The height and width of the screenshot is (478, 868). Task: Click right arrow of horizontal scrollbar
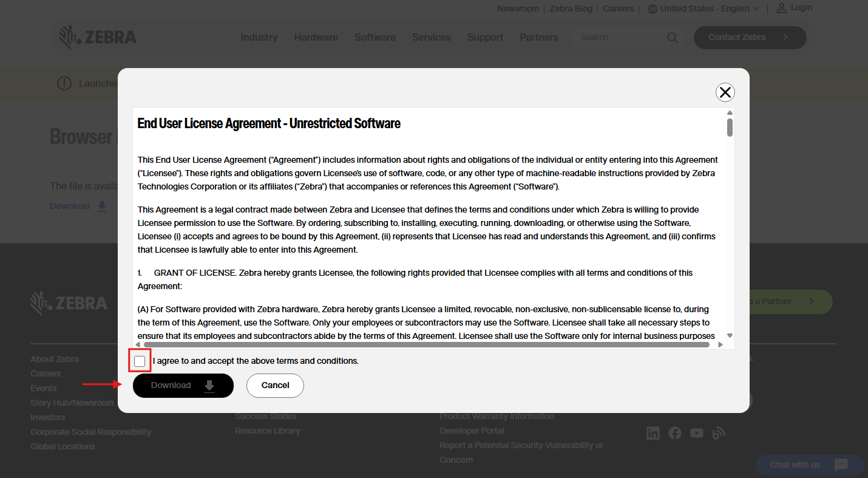click(x=721, y=344)
